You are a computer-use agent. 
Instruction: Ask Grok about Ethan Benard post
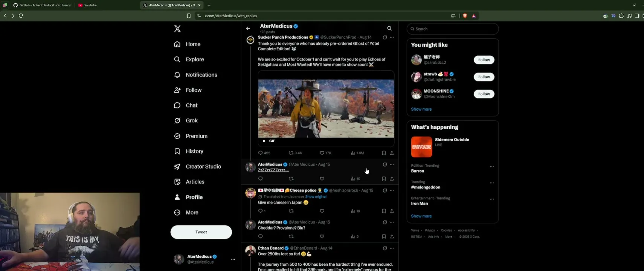(x=385, y=248)
